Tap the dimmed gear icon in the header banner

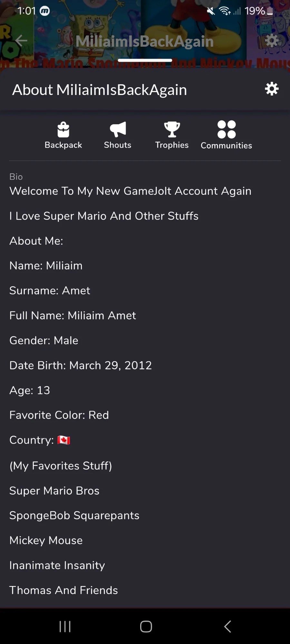[x=271, y=41]
